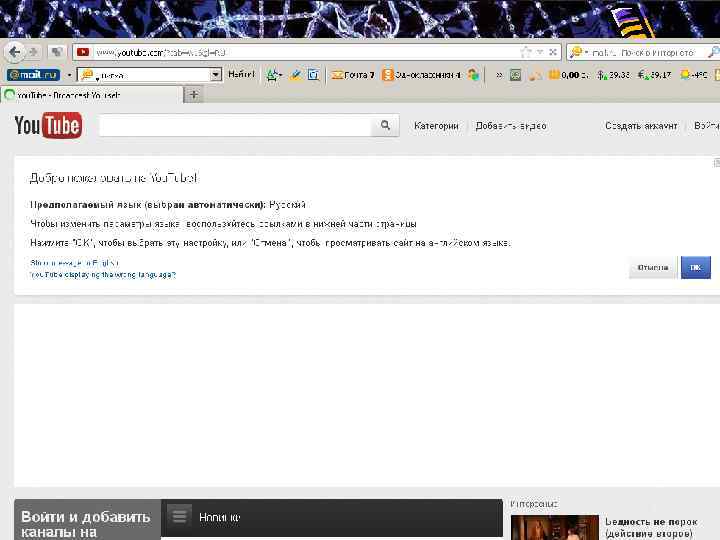Click the YouTube favicon in address bar
Viewport: 720px width, 540px height.
[83, 52]
